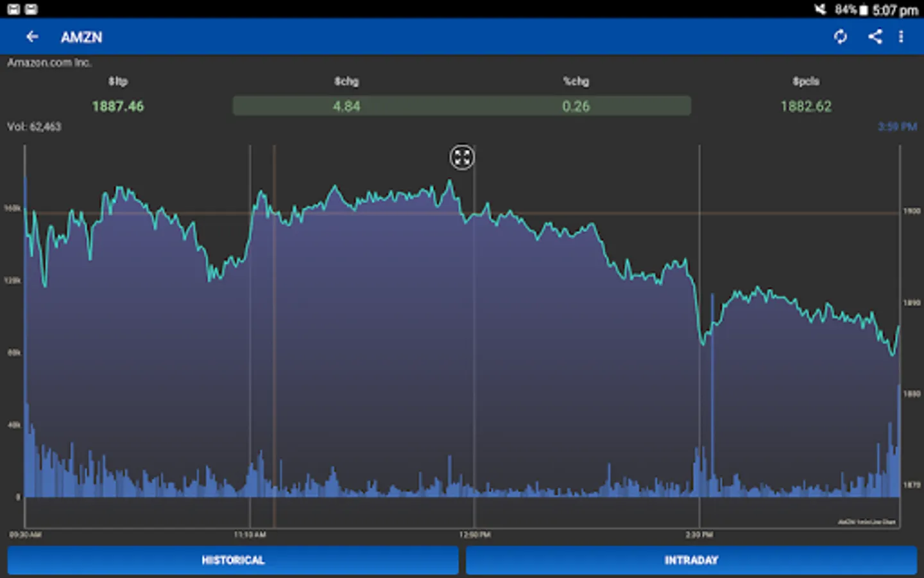
Task: Click the 11:10 AM time axis label
Action: pyautogui.click(x=250, y=534)
